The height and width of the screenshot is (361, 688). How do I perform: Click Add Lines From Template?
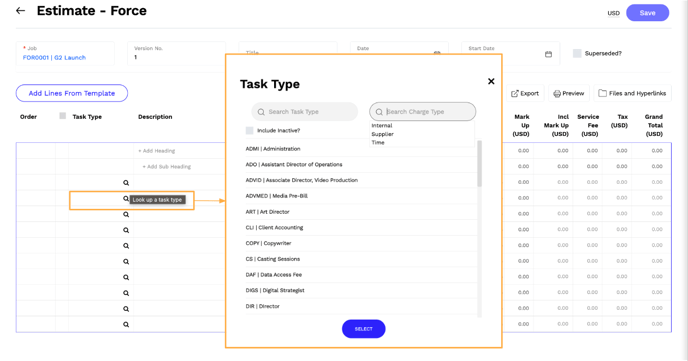click(x=72, y=93)
